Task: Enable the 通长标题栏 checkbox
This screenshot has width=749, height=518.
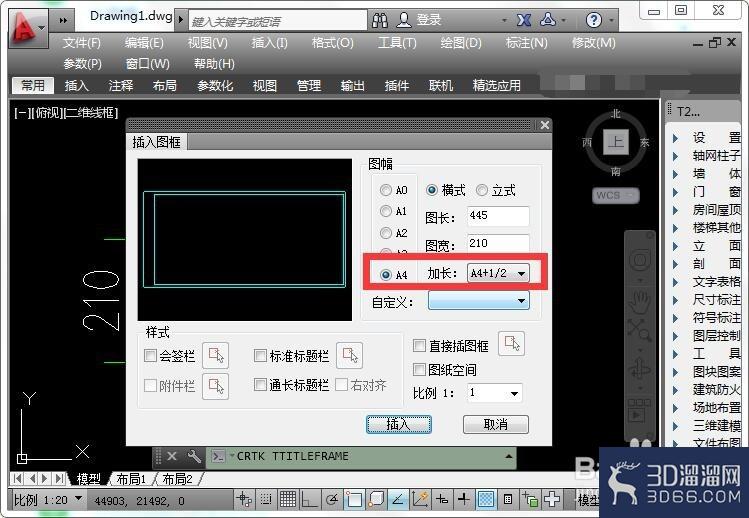Action: click(x=260, y=384)
